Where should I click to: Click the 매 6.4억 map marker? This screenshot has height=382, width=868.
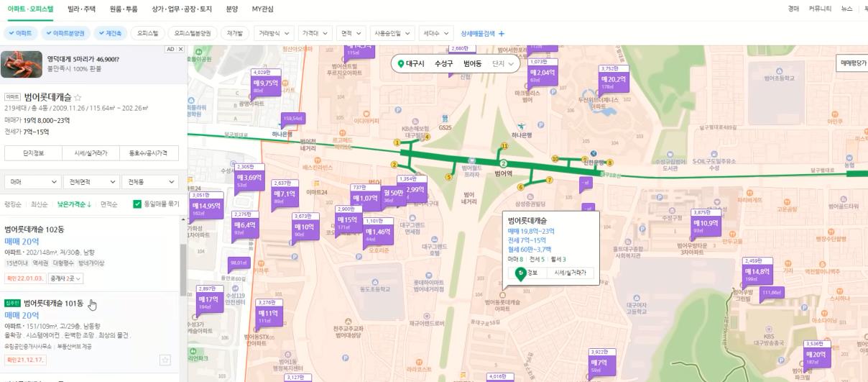coord(245,226)
